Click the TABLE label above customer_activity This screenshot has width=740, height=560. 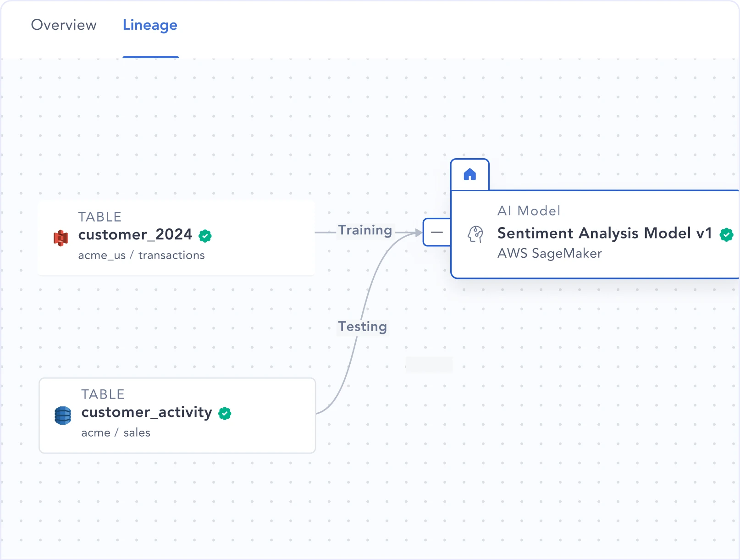tap(103, 394)
